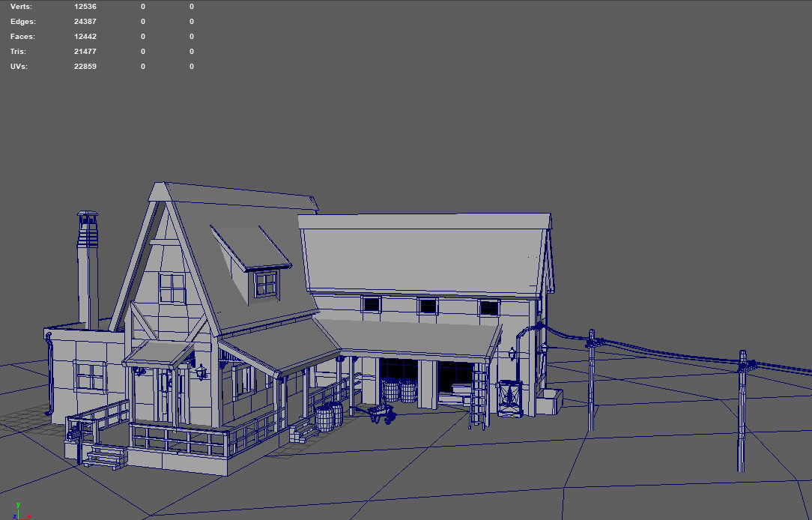
Task: Select the roof dormer window
Action: coord(265,284)
